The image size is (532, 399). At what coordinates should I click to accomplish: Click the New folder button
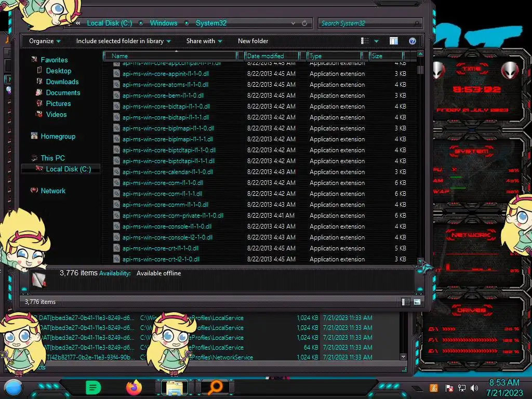[253, 41]
